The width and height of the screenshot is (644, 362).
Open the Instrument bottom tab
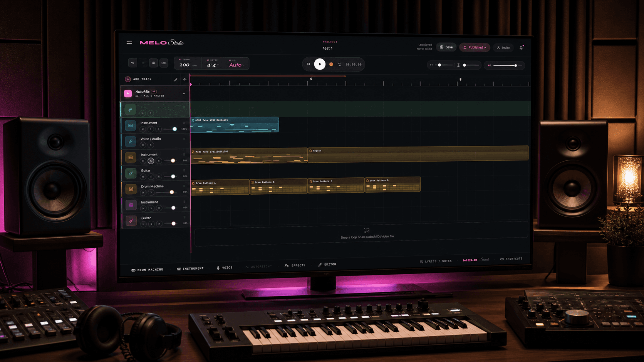[190, 269]
